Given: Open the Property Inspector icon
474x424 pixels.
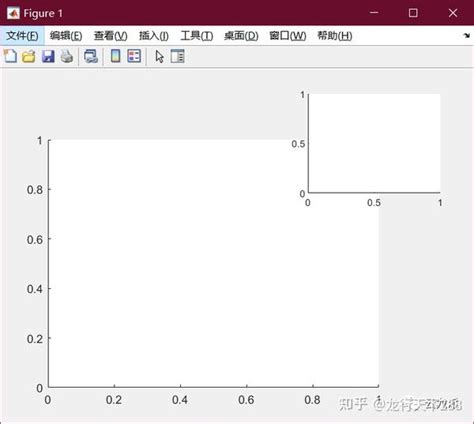Looking at the screenshot, I should tap(177, 56).
